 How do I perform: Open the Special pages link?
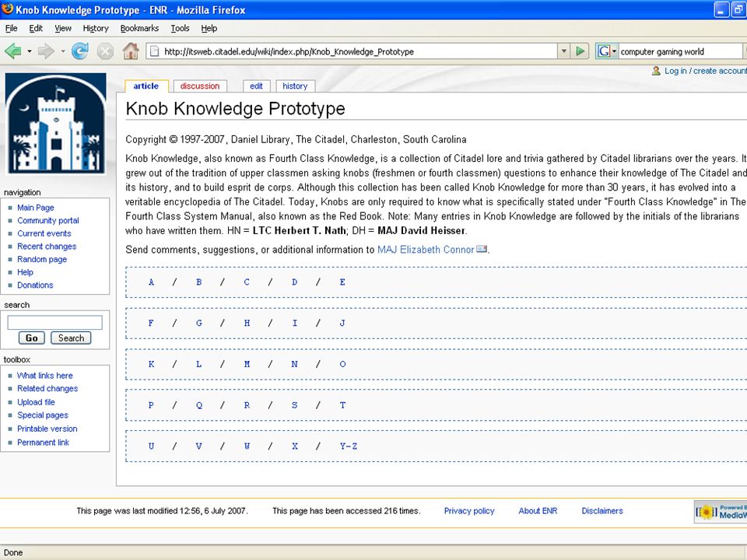point(43,415)
